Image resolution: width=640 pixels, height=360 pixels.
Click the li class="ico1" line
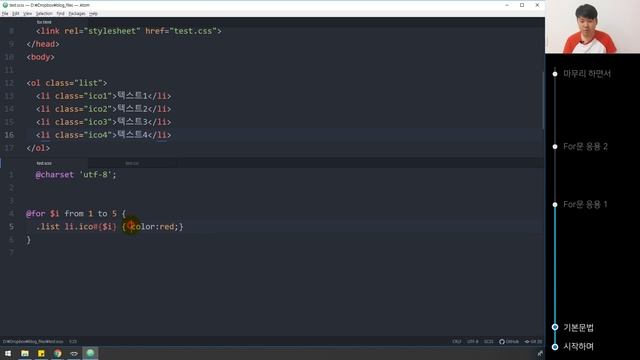tap(104, 96)
